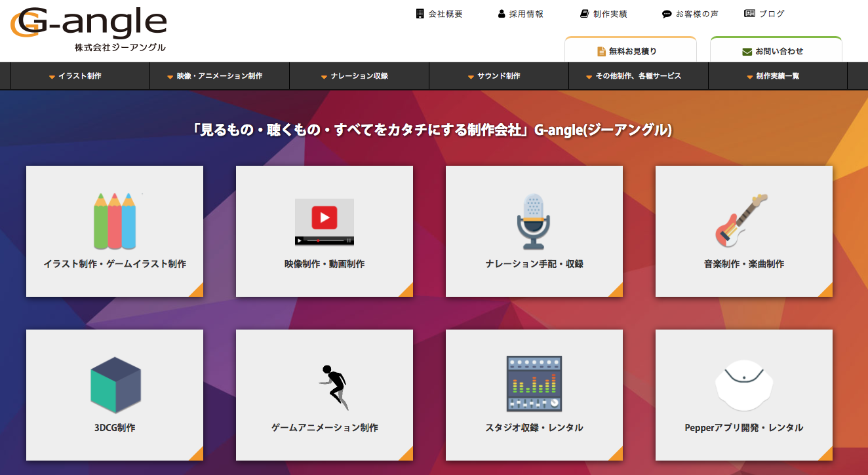Viewport: 868px width, 475px height.
Task: Expand the ナレーション収録 menu arrow
Action: (324, 77)
